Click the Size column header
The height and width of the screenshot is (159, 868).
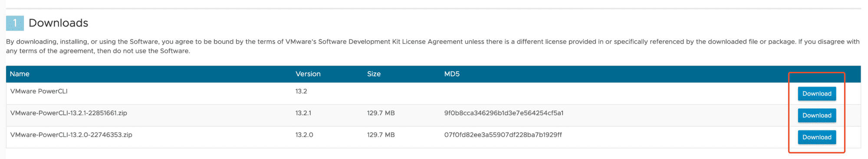374,74
